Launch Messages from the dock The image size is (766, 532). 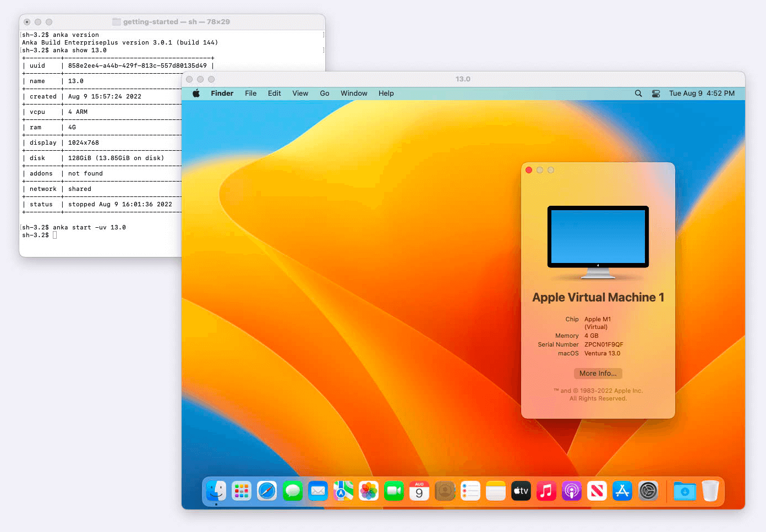click(293, 491)
